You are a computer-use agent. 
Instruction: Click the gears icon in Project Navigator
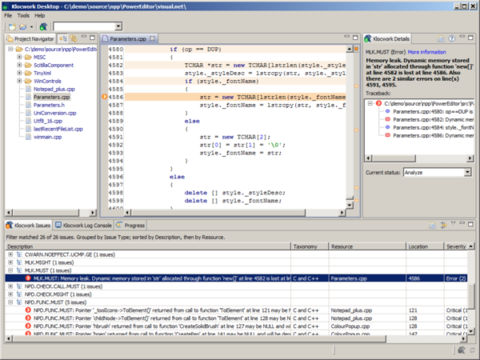click(x=73, y=39)
